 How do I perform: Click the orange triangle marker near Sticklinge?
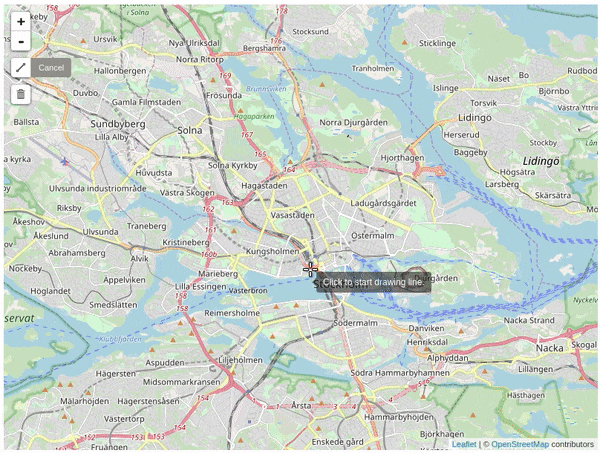coord(405,42)
